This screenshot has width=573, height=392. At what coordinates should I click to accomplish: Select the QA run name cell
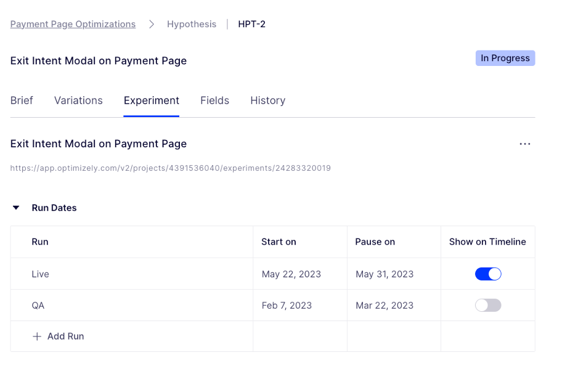click(132, 305)
